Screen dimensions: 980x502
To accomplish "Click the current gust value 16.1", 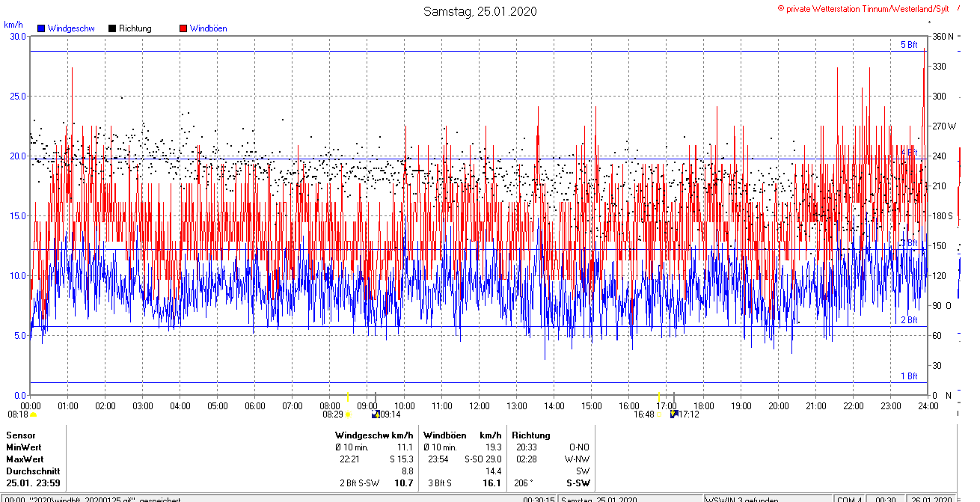I will click(491, 483).
